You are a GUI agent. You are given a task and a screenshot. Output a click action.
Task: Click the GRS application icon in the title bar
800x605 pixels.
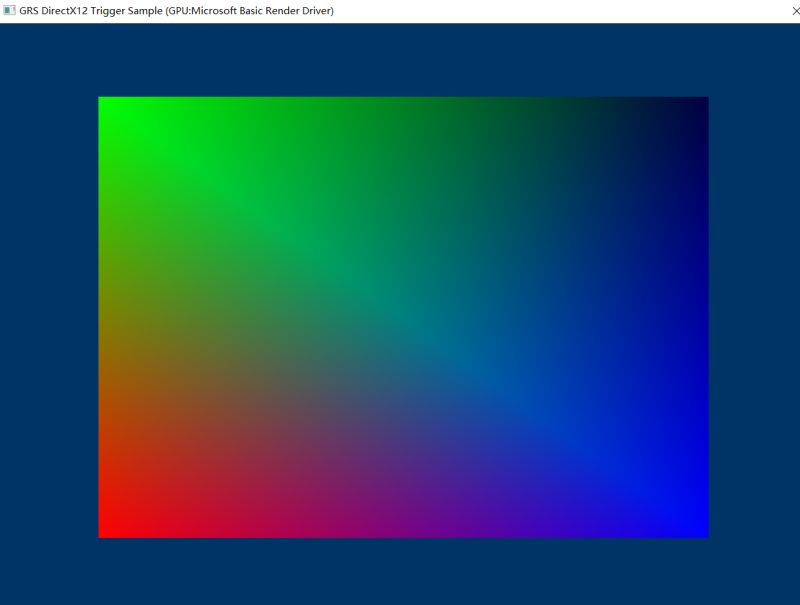tap(11, 11)
